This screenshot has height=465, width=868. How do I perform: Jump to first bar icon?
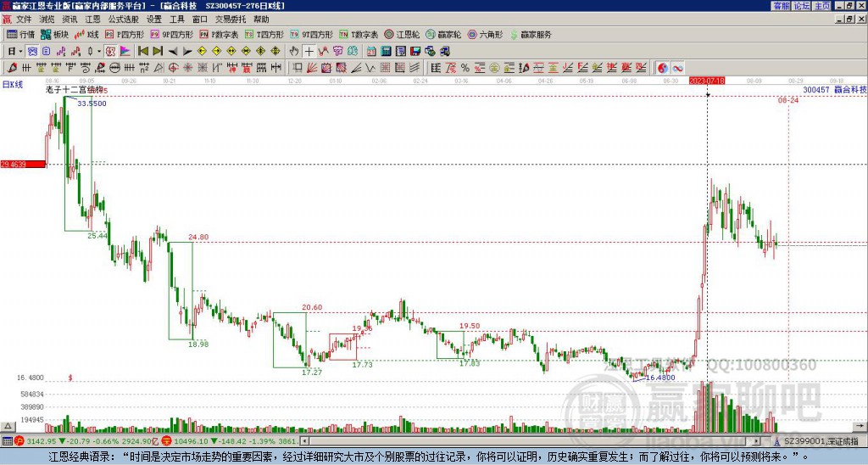[142, 51]
